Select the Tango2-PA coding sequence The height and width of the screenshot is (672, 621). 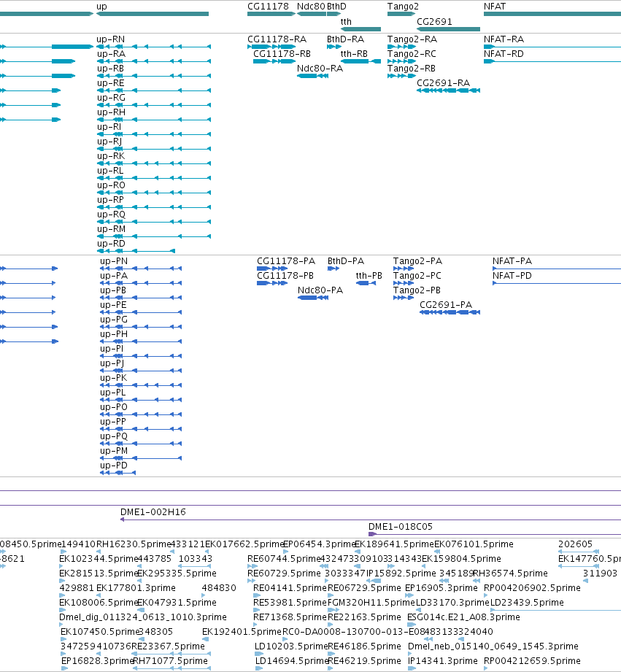point(404,269)
